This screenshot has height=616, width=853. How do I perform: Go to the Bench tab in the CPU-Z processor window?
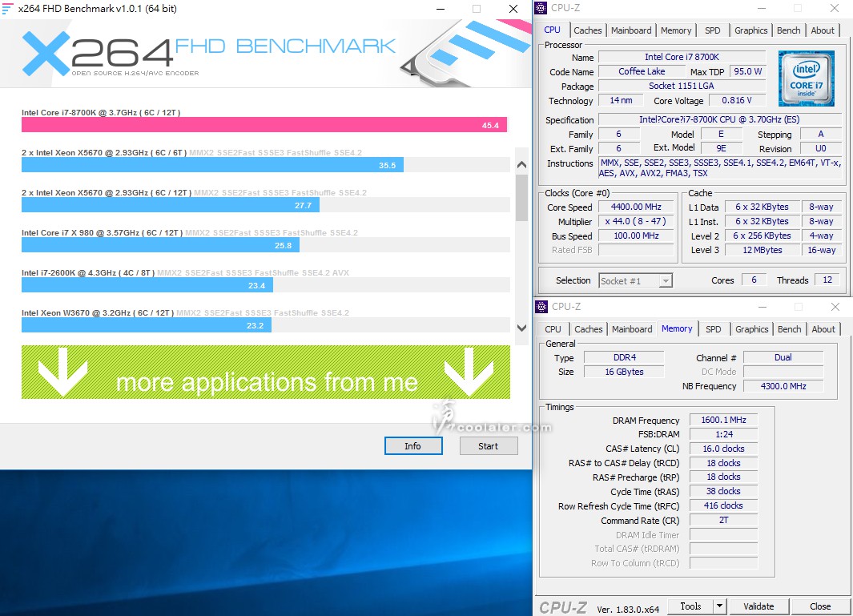coord(789,30)
